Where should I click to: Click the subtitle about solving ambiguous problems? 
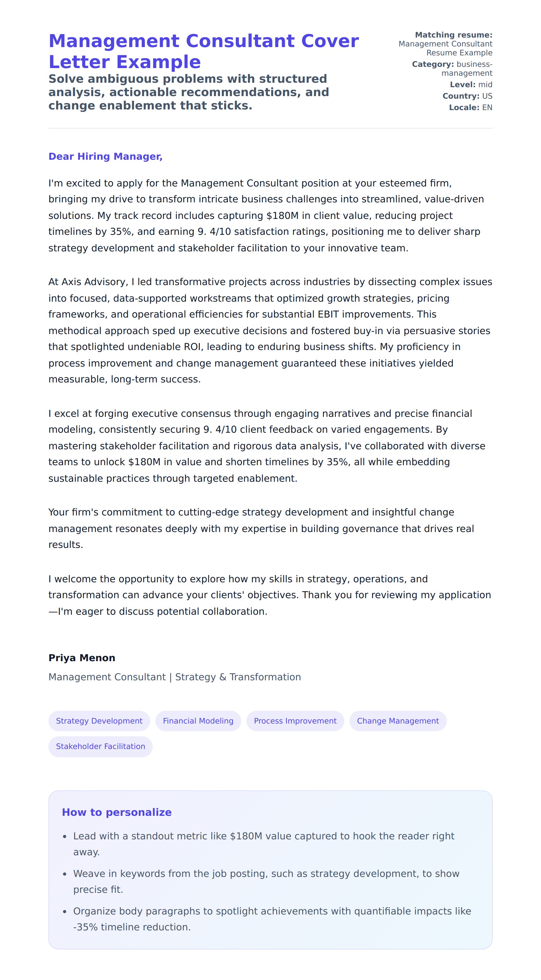188,92
